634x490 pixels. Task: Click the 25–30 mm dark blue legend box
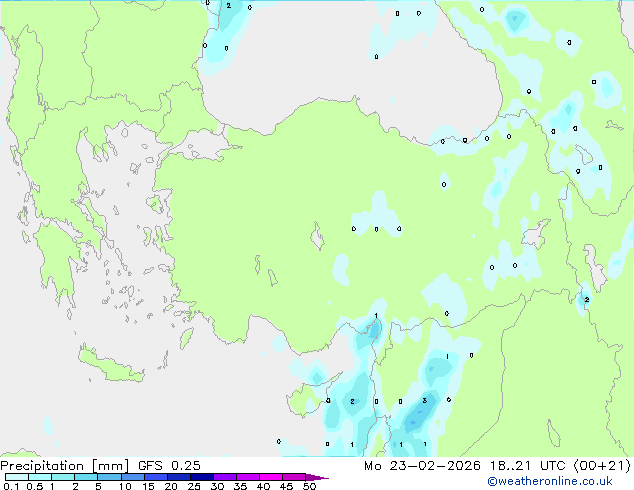point(201,477)
